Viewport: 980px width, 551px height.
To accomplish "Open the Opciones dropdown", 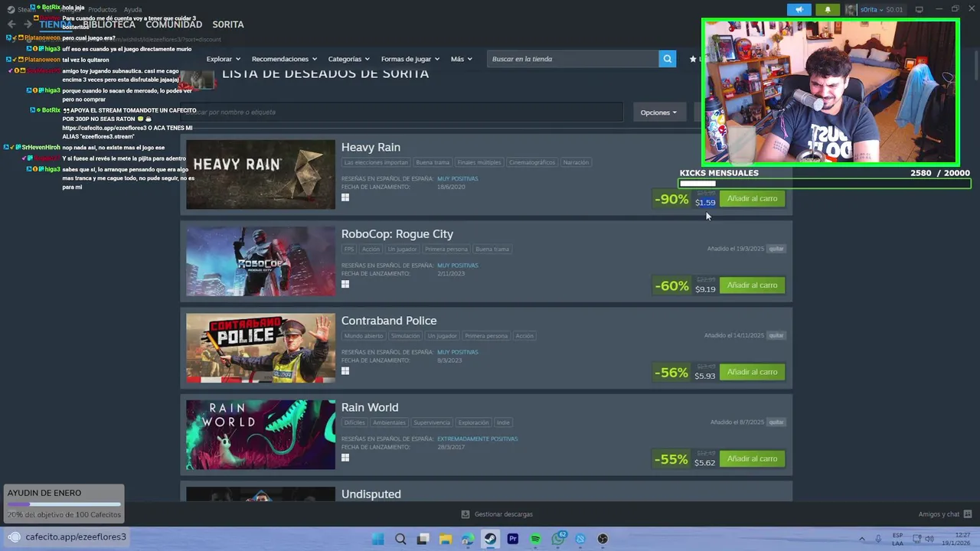I will 658,112.
